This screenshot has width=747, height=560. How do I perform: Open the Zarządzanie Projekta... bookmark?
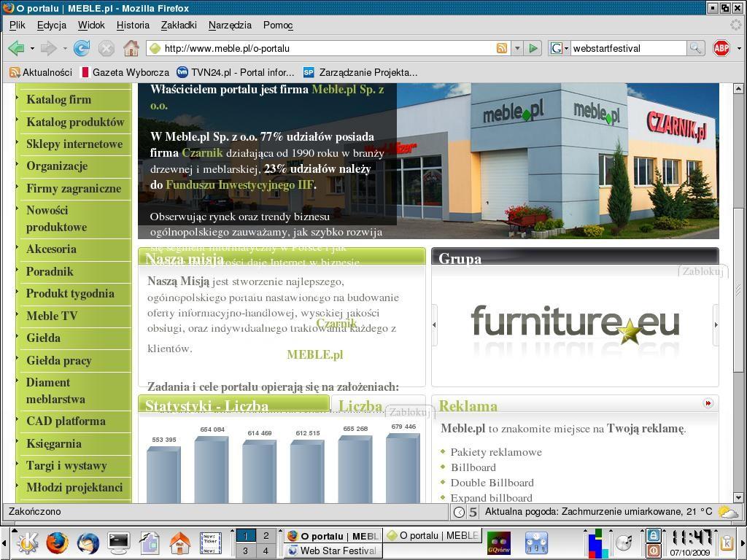point(360,72)
